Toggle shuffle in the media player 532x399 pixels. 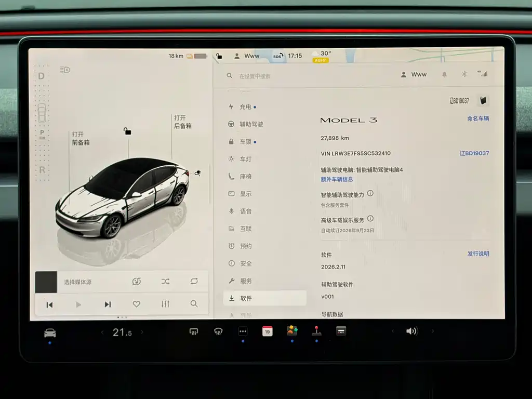pyautogui.click(x=165, y=281)
